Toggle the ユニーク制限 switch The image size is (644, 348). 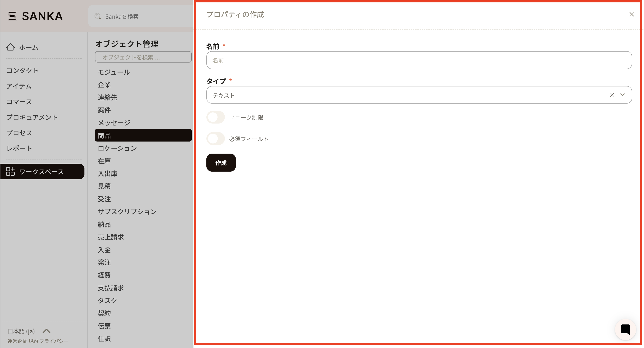click(216, 118)
